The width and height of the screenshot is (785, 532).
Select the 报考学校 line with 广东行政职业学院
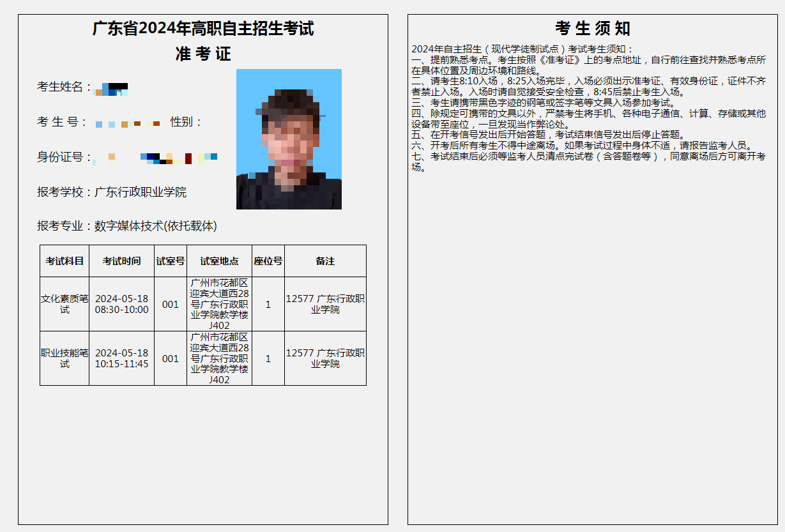pyautogui.click(x=112, y=192)
